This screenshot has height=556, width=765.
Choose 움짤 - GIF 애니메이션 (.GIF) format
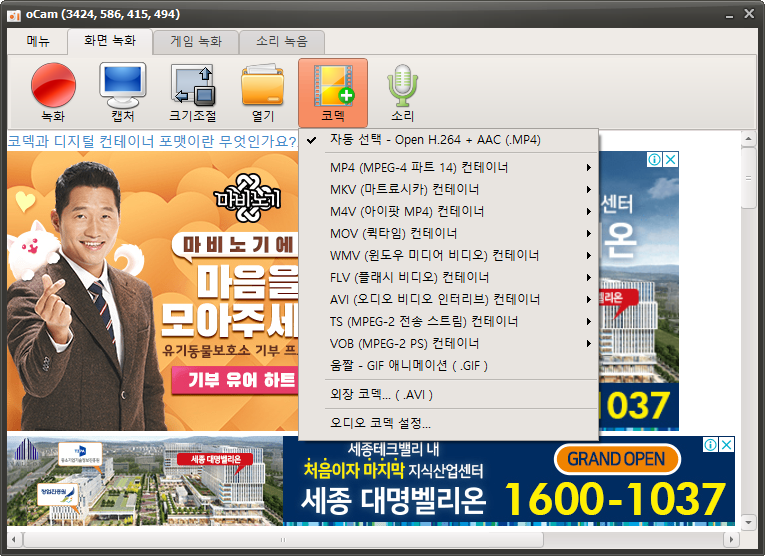[448, 365]
